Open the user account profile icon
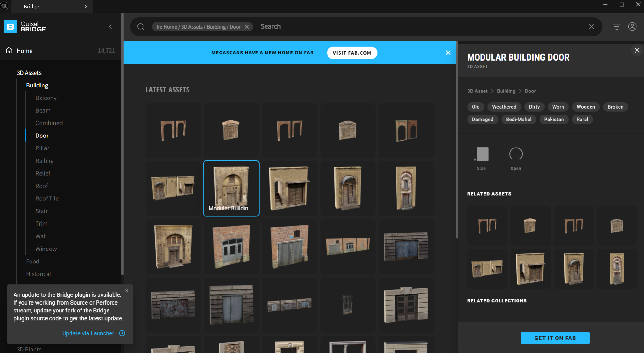Image resolution: width=644 pixels, height=353 pixels. (x=632, y=27)
